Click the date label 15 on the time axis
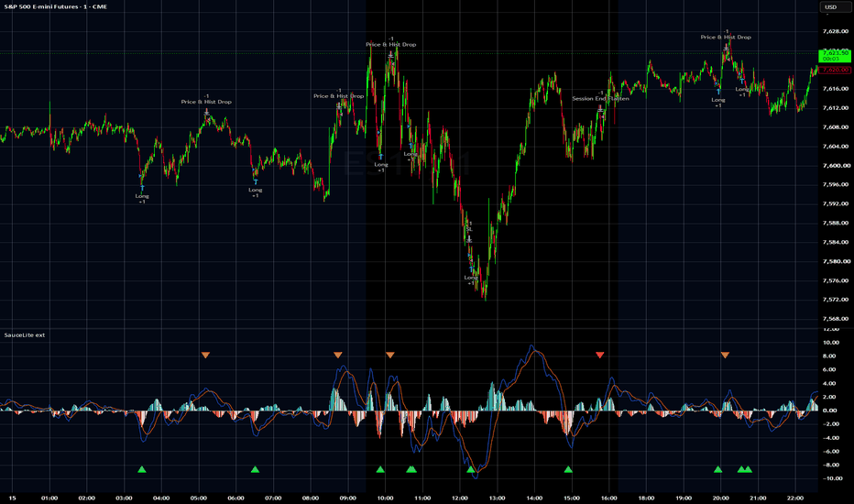 coord(13,498)
